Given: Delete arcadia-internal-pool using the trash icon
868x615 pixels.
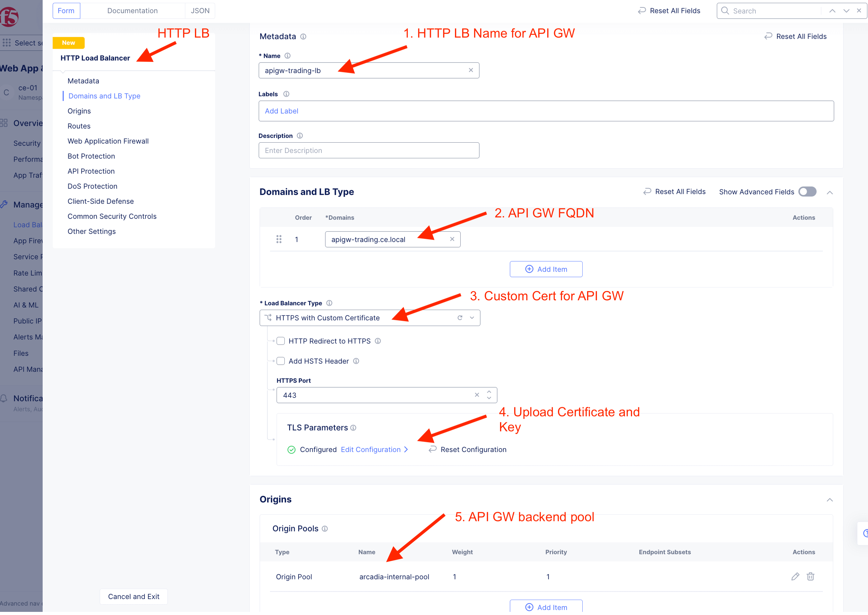Looking at the screenshot, I should 810,577.
